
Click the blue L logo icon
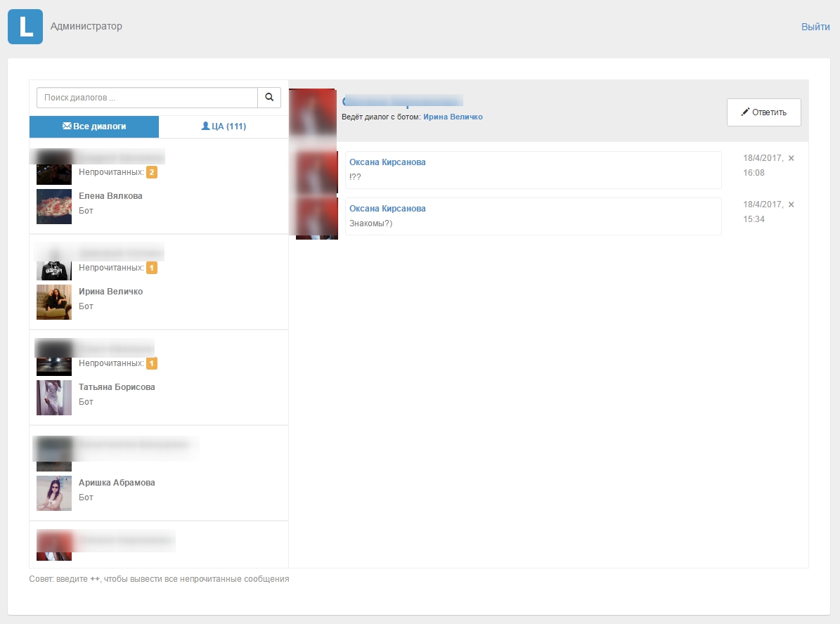(25, 27)
